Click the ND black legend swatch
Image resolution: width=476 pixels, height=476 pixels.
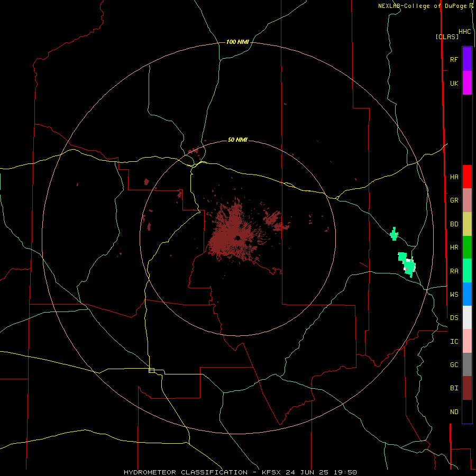click(467, 411)
